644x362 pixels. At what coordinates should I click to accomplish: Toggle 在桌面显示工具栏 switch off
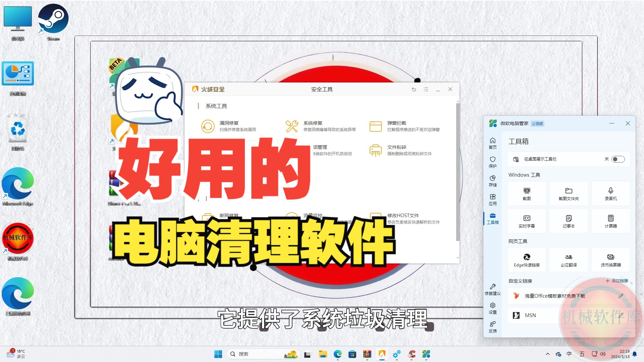click(616, 159)
